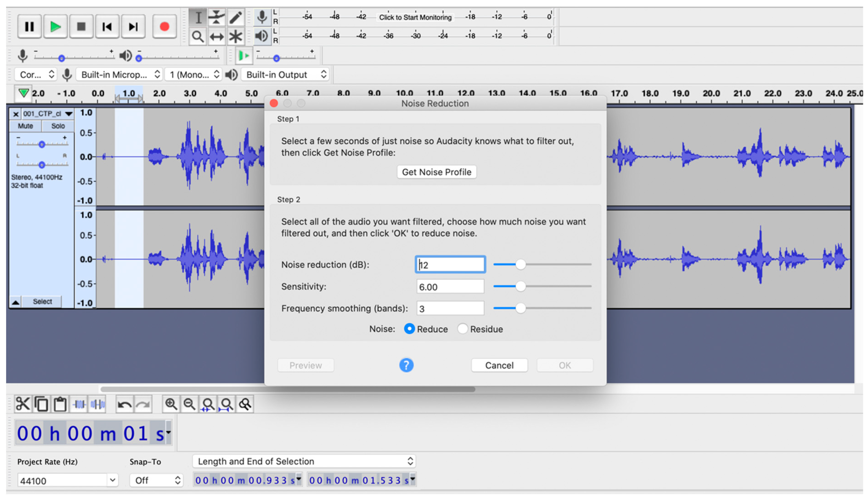Click the Cut scissors icon
This screenshot has width=868, height=500.
click(x=23, y=404)
